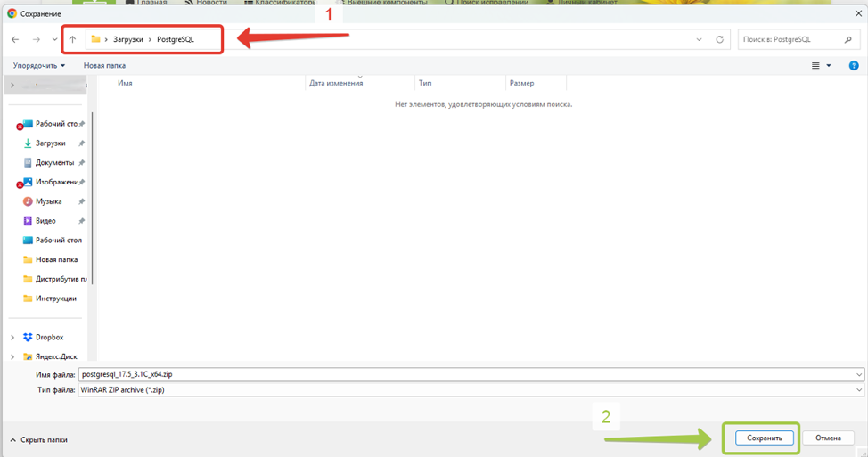Expand the address bar history dropdown

click(x=699, y=39)
